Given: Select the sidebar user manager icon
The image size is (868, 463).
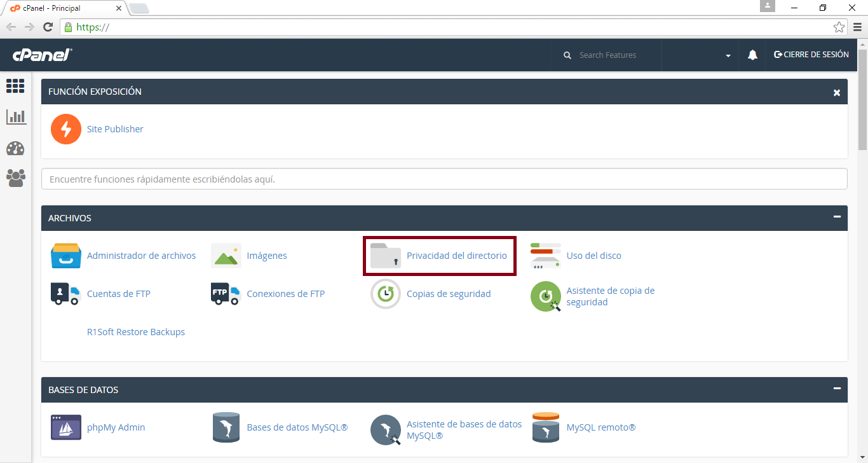Looking at the screenshot, I should (x=16, y=177).
